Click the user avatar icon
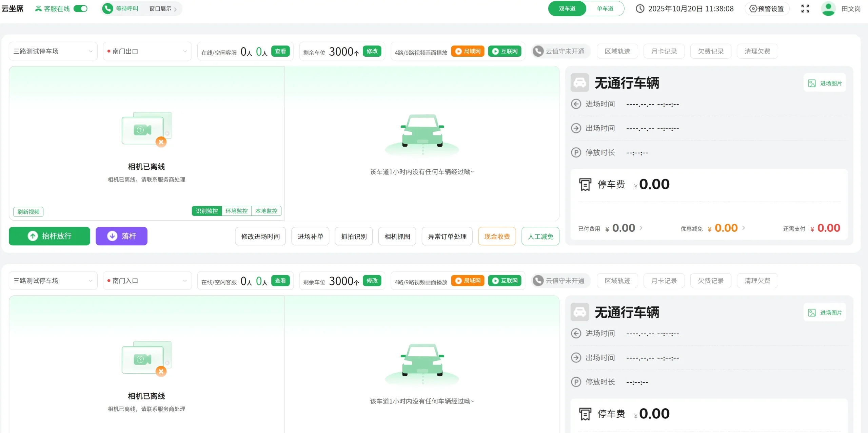Viewport: 868px width, 433px height. 828,8
